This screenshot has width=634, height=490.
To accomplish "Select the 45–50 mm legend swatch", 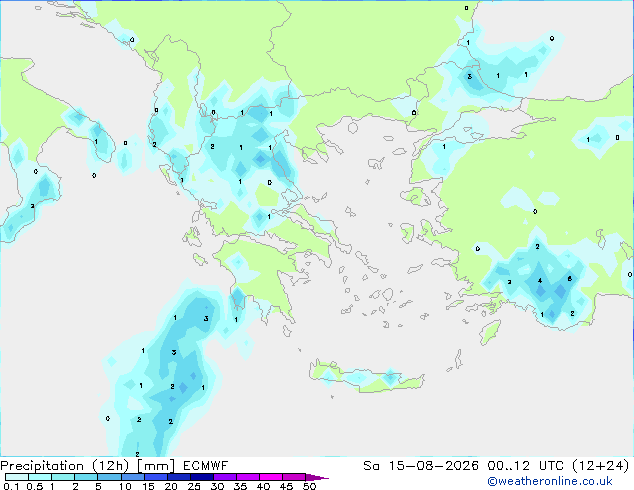I will (294, 477).
